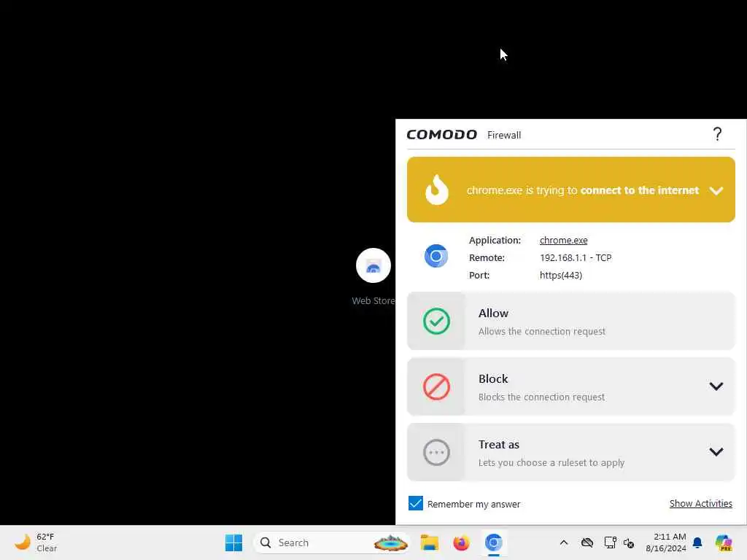The width and height of the screenshot is (747, 560).
Task: Show hidden system tray icons
Action: pos(564,542)
